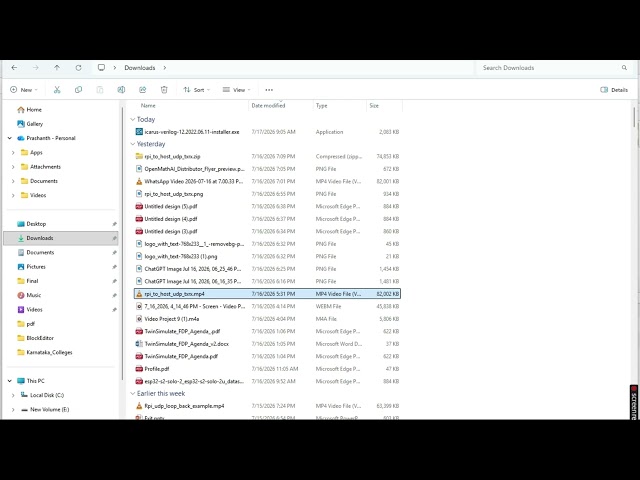The height and width of the screenshot is (480, 640).
Task: Click the PC monitor icon in address bar
Action: click(x=101, y=68)
